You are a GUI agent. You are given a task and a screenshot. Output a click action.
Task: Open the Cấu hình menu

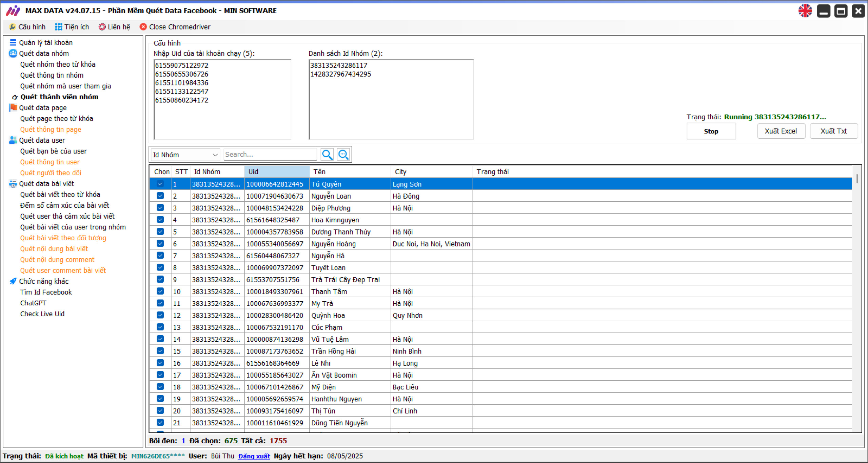point(27,27)
